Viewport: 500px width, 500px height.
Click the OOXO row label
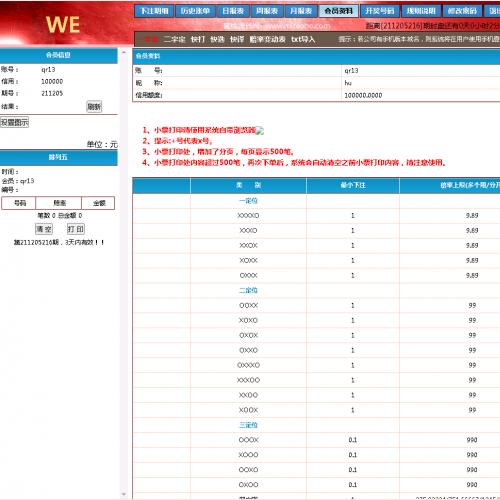tap(248, 470)
